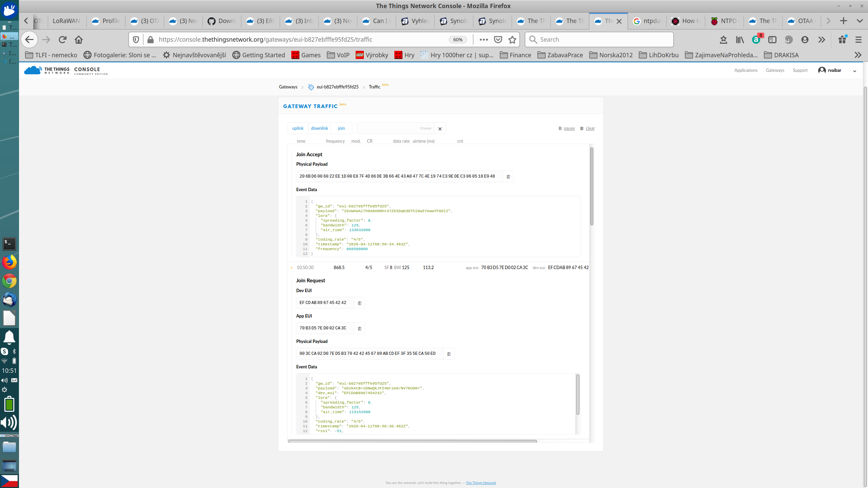Open file manager from dock
Screen dimensions: 868x488
click(x=9, y=447)
